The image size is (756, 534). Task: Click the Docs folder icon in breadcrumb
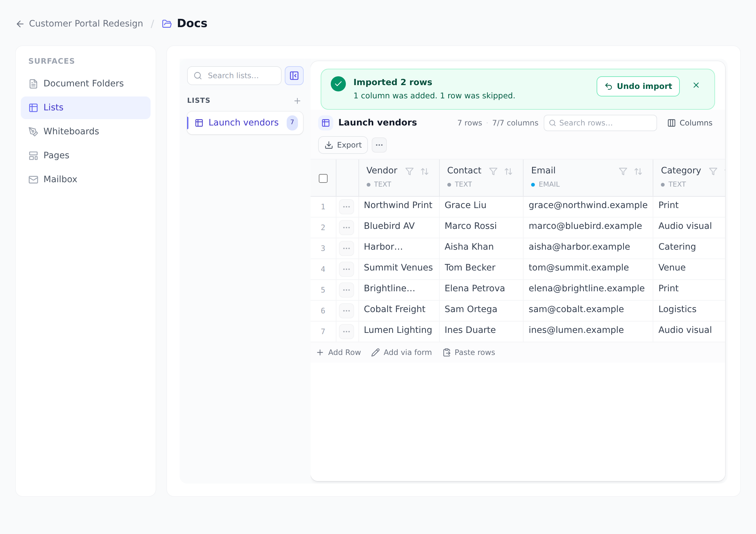point(167,24)
